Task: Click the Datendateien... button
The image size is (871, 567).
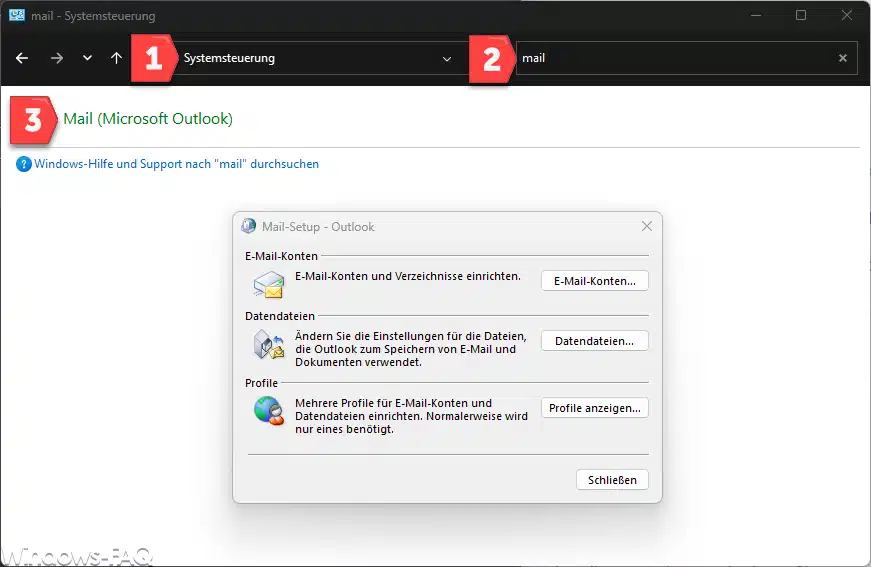Action: 594,341
